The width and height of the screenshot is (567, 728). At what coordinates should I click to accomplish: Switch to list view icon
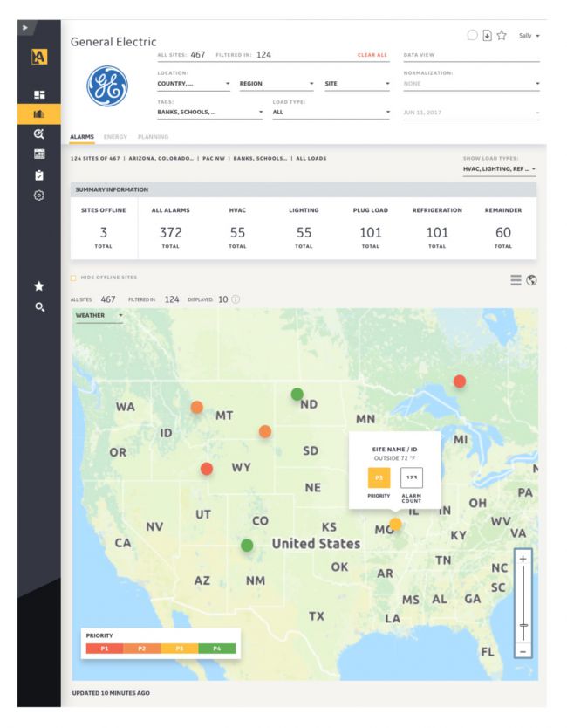(516, 279)
